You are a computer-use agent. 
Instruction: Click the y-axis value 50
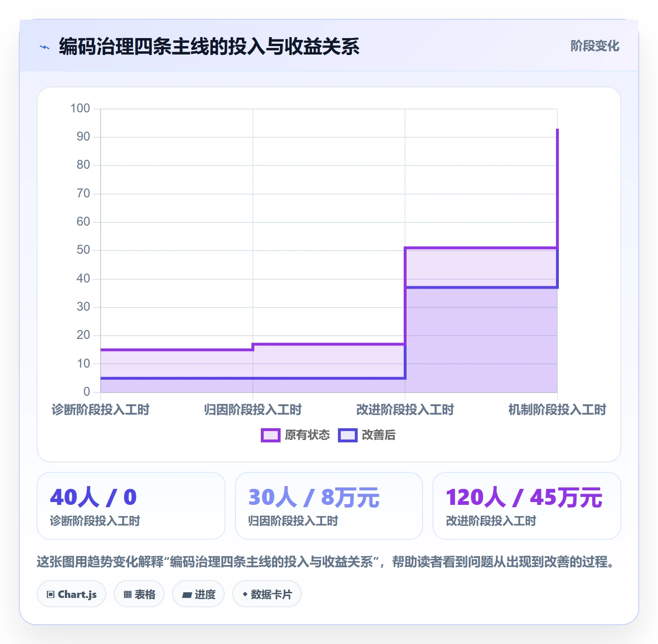(x=83, y=250)
